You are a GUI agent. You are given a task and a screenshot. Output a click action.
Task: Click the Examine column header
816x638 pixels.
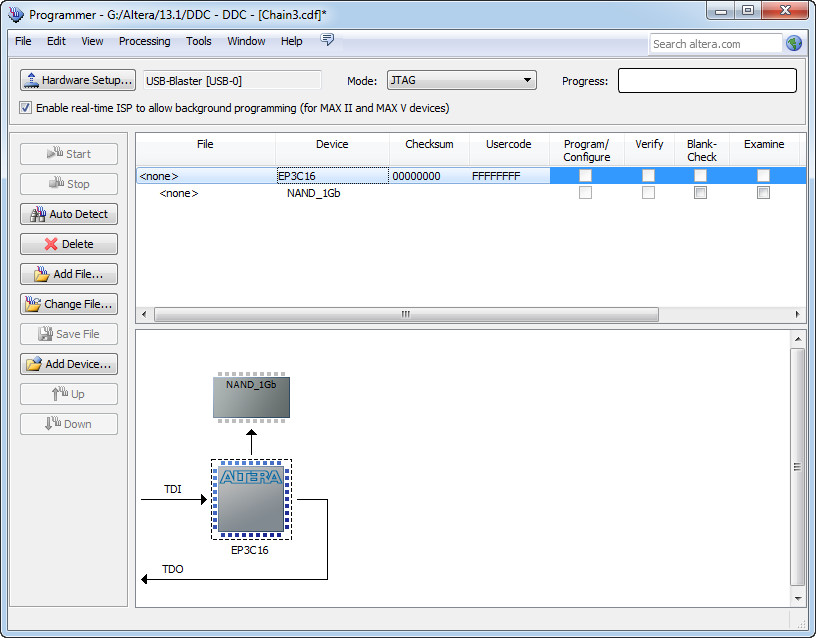point(764,150)
